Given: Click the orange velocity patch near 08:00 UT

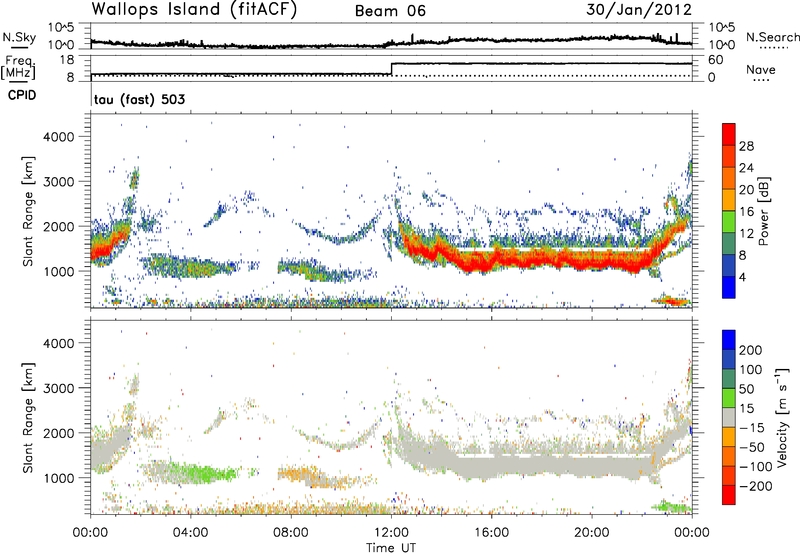Looking at the screenshot, I should coord(297,473).
